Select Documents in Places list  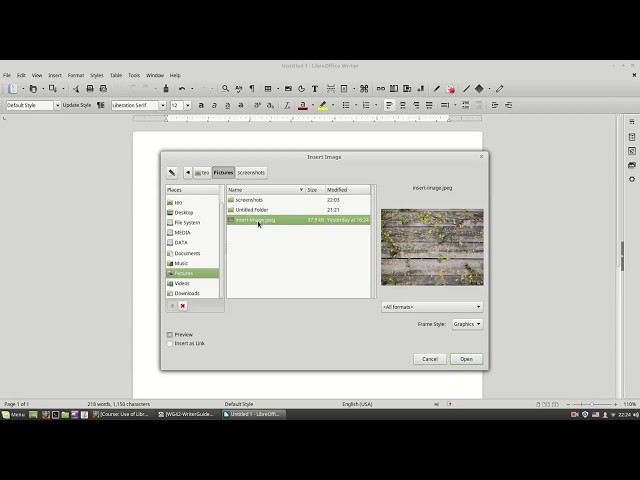pyautogui.click(x=192, y=253)
